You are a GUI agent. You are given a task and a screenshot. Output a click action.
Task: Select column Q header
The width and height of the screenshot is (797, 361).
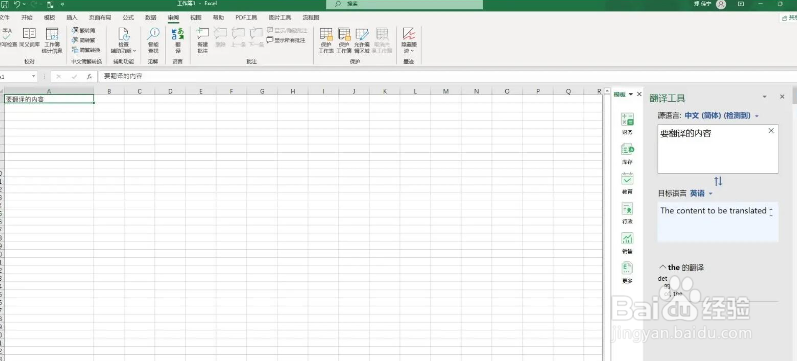[568, 92]
